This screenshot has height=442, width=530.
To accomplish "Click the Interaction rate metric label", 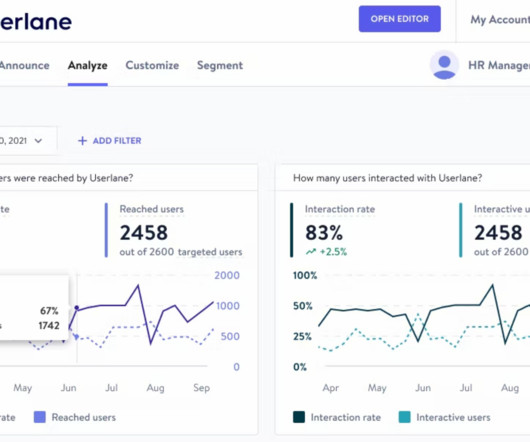I will [340, 209].
